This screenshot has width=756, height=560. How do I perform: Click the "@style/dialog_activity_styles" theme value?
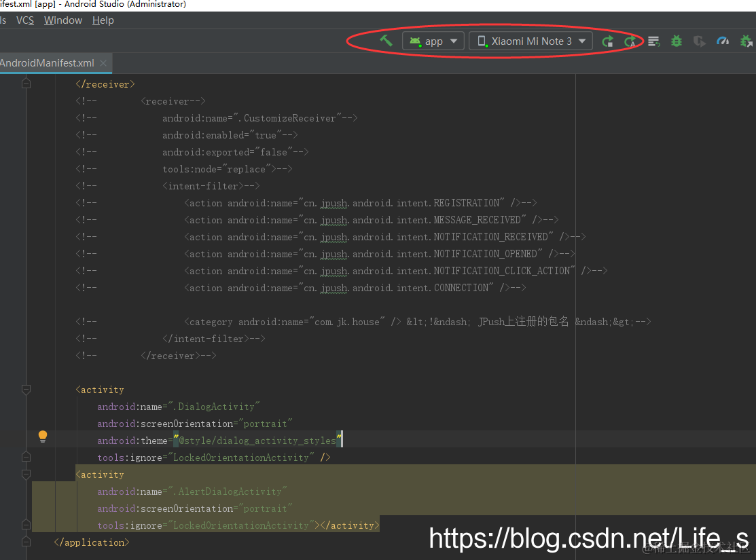tap(258, 441)
